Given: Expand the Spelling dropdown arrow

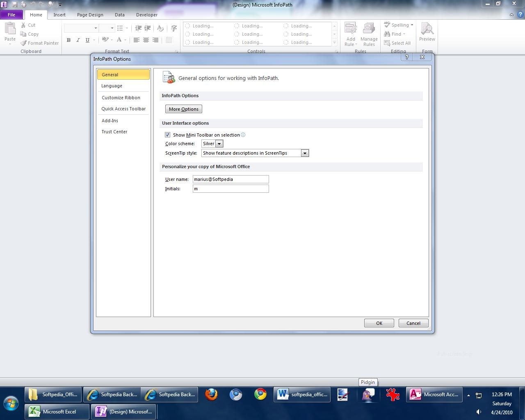Looking at the screenshot, I should click(x=412, y=25).
